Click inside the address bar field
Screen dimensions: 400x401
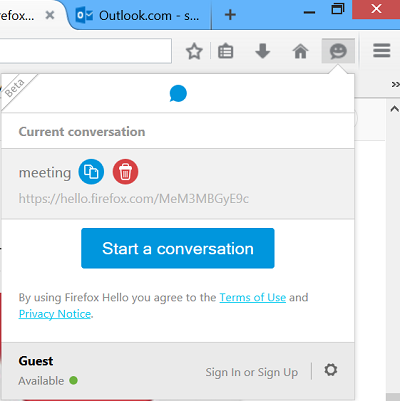tap(85, 51)
